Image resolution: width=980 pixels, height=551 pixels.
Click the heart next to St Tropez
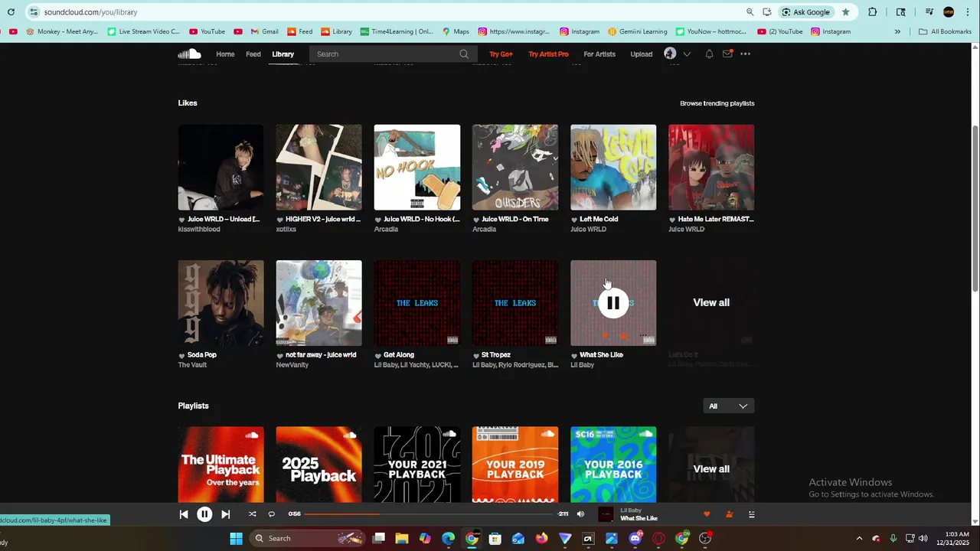tap(476, 355)
